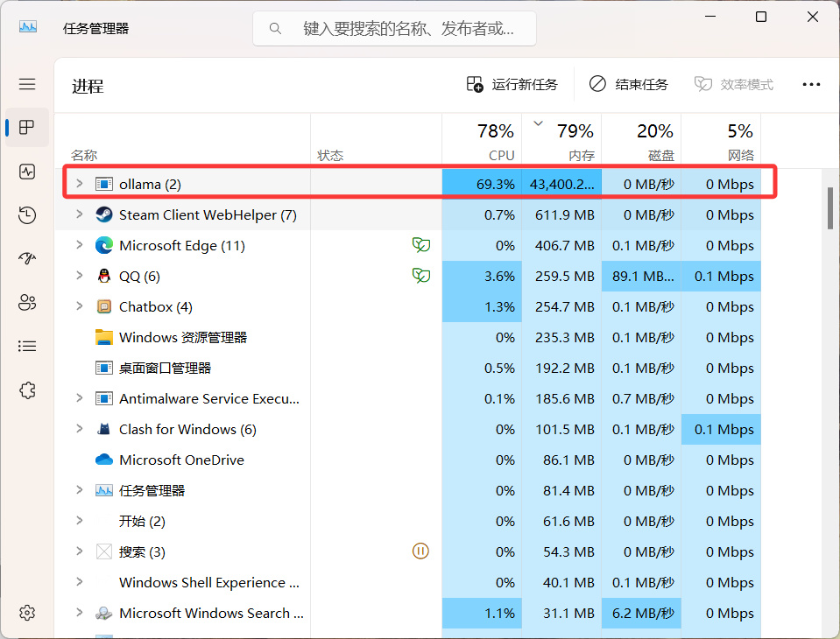Viewport: 840px width, 639px height.
Task: Maximize the Task Manager window
Action: pyautogui.click(x=760, y=17)
